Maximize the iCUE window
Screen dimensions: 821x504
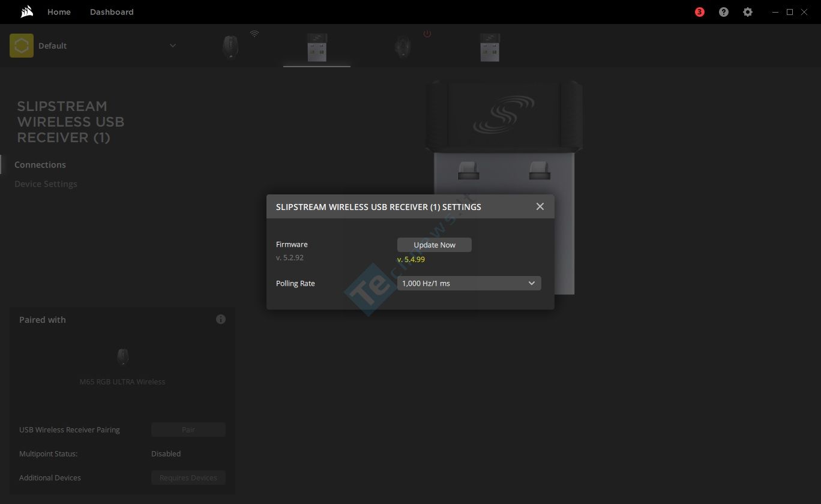point(790,12)
